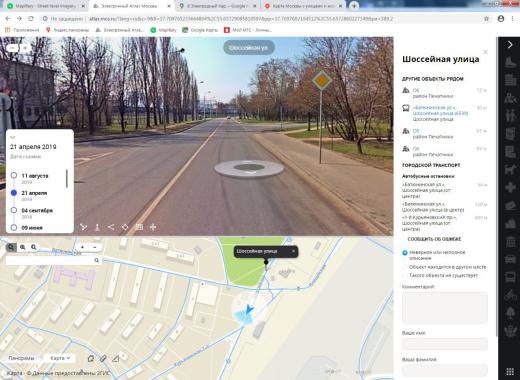Select the dog icon in dark sidebar

tap(510, 169)
